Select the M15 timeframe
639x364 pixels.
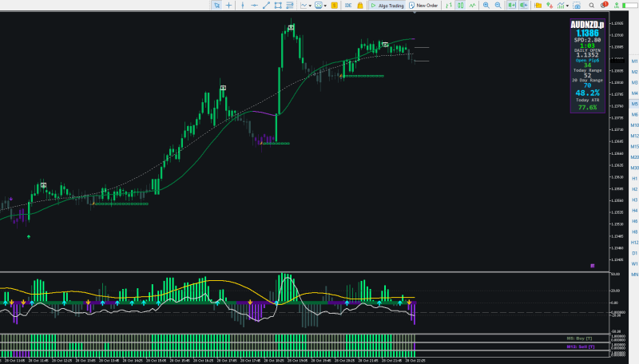634,147
